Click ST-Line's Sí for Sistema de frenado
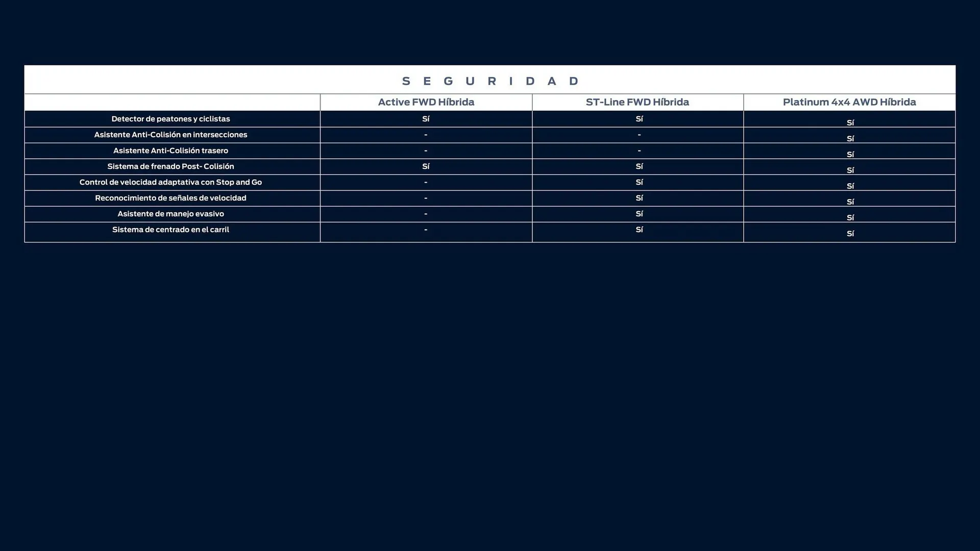 (x=639, y=166)
